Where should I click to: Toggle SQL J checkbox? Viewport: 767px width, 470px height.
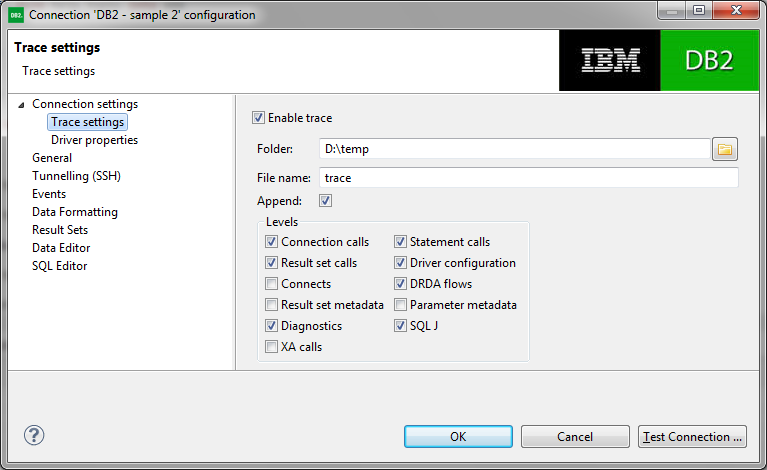[x=400, y=326]
